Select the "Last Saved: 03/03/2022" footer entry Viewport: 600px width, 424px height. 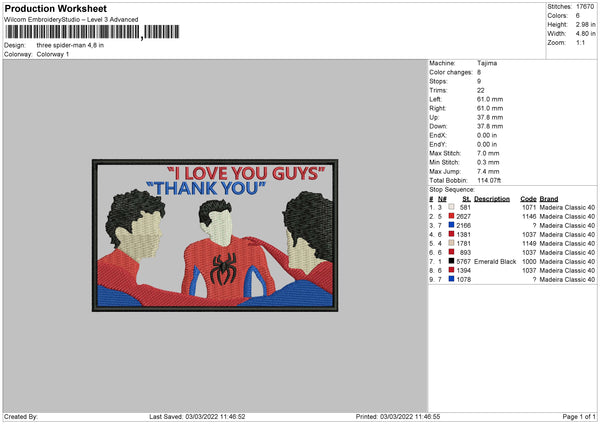197,417
